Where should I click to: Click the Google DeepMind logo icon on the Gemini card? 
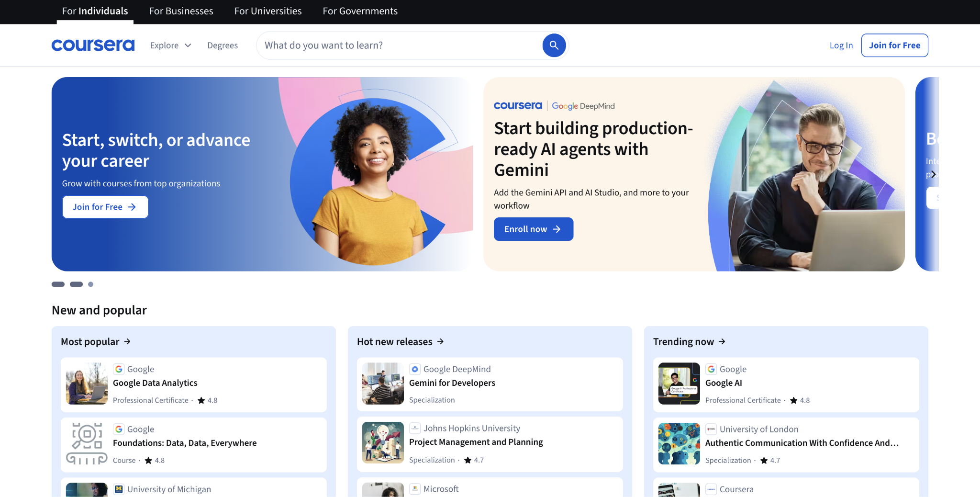click(x=415, y=369)
